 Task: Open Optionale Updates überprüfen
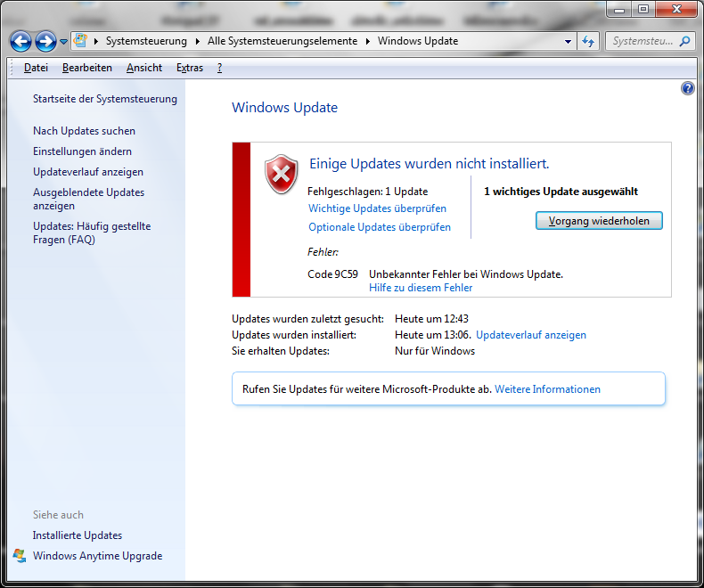pyautogui.click(x=380, y=227)
